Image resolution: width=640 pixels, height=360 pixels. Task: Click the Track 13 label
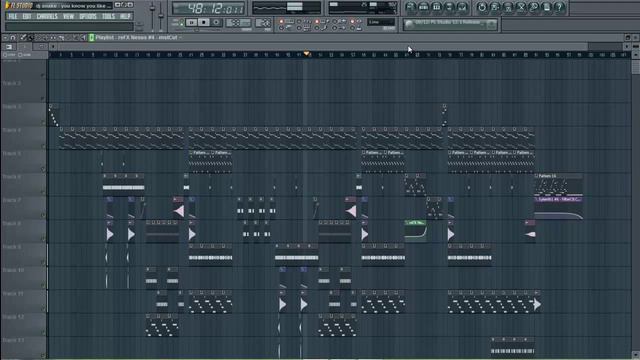click(x=13, y=340)
